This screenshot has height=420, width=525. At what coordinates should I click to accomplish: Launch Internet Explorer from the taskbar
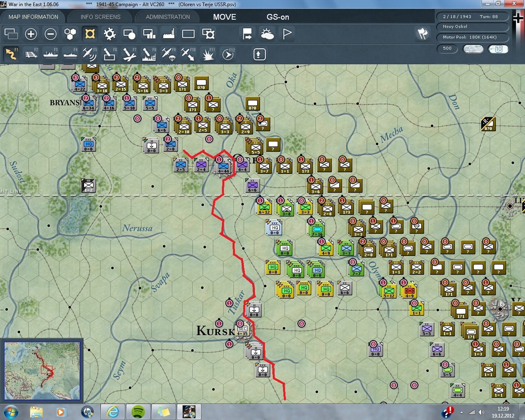pyautogui.click(x=113, y=411)
